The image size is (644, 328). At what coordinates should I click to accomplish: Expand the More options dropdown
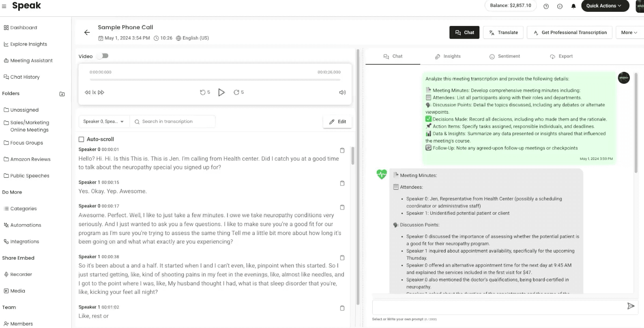pos(629,32)
